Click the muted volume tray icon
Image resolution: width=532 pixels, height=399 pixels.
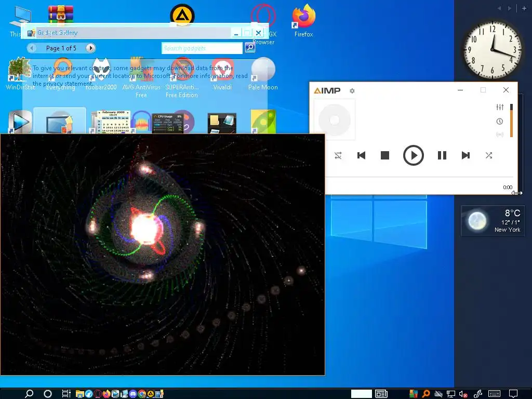(463, 394)
